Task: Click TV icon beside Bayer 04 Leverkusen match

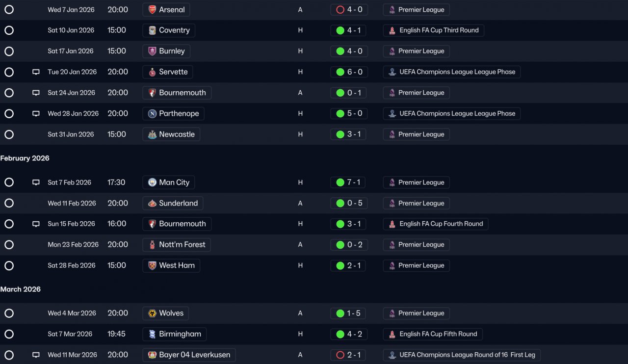Action: point(36,355)
